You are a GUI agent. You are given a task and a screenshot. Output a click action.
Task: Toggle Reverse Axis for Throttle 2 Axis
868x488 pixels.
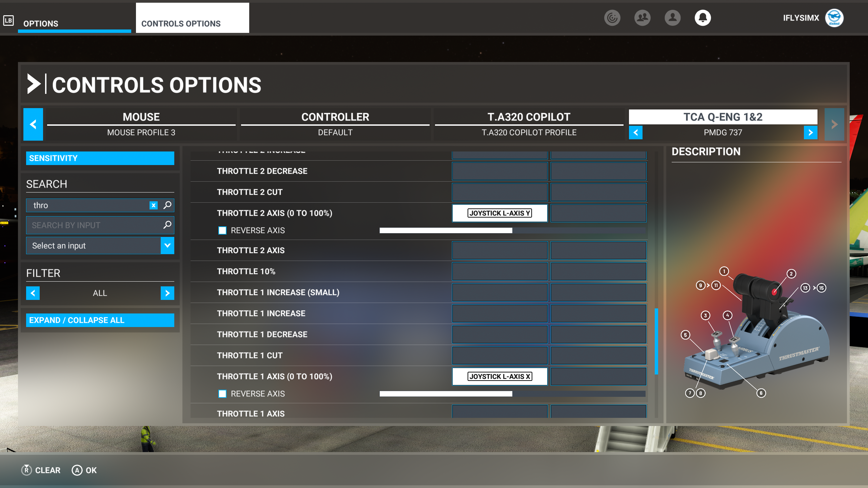coord(222,230)
